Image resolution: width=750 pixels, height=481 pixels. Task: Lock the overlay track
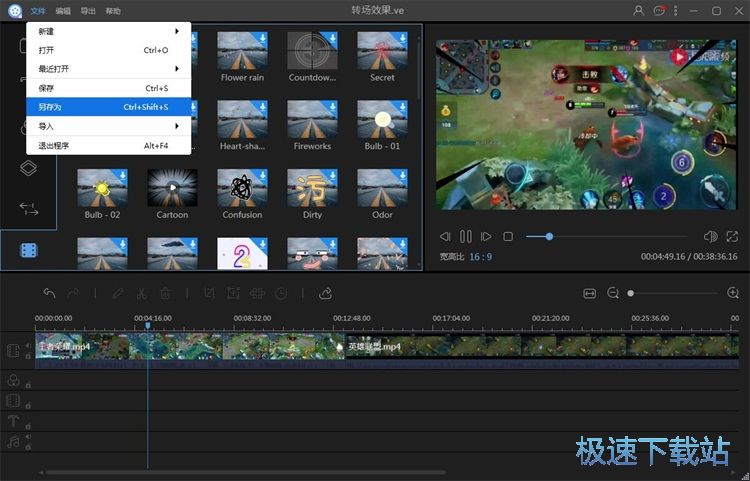(x=28, y=385)
